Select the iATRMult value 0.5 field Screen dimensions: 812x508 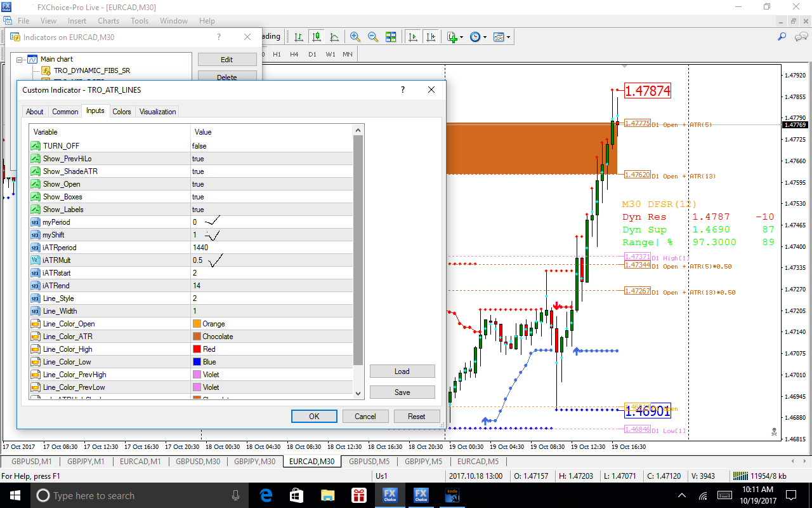pos(198,260)
